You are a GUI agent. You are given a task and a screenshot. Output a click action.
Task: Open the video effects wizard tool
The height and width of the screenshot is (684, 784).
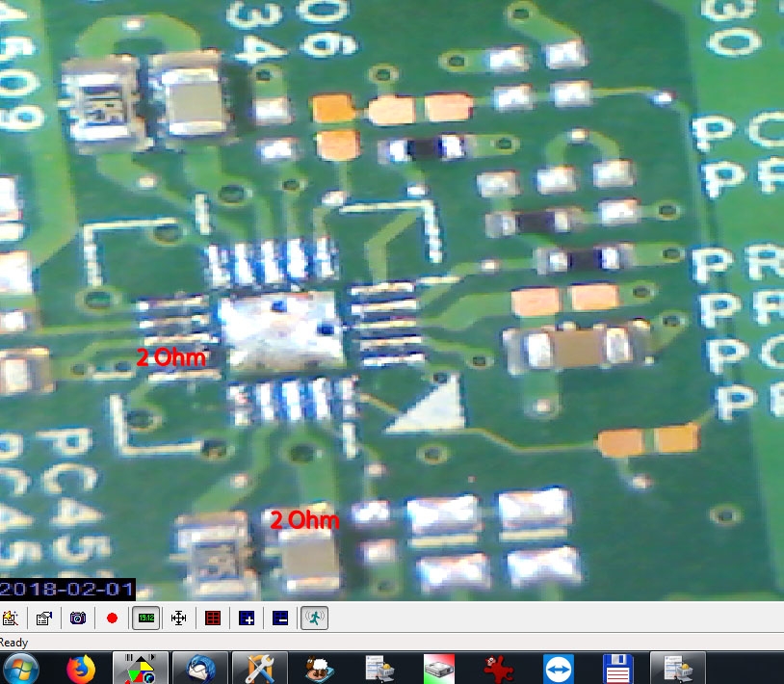coord(10,618)
